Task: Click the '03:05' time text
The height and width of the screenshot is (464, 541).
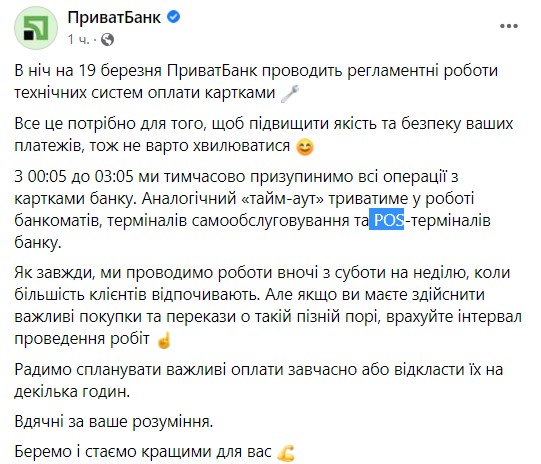Action: (114, 176)
